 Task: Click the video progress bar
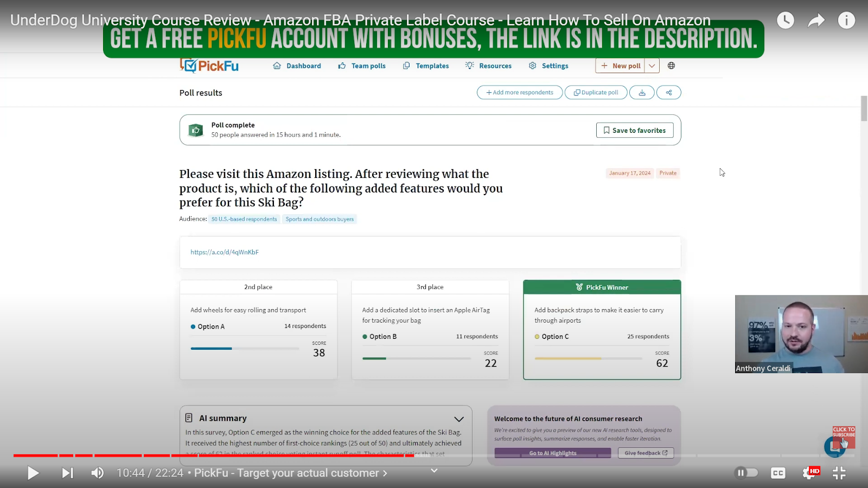pyautogui.click(x=434, y=455)
